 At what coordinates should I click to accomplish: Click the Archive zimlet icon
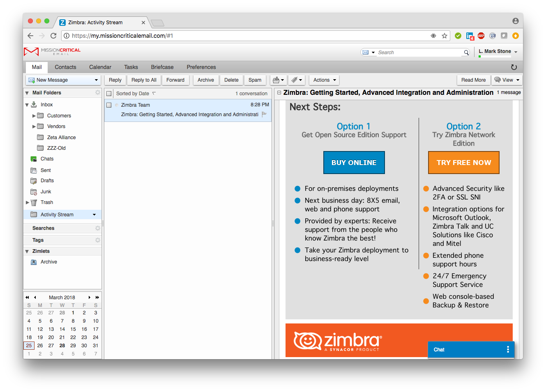(34, 262)
